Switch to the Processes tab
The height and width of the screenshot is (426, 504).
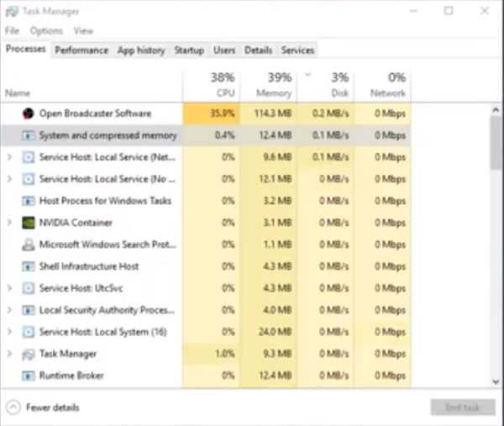coord(26,50)
